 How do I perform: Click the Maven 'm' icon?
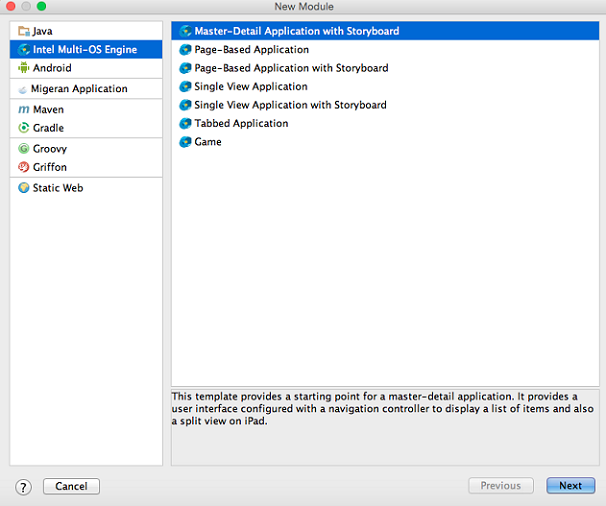[24, 110]
